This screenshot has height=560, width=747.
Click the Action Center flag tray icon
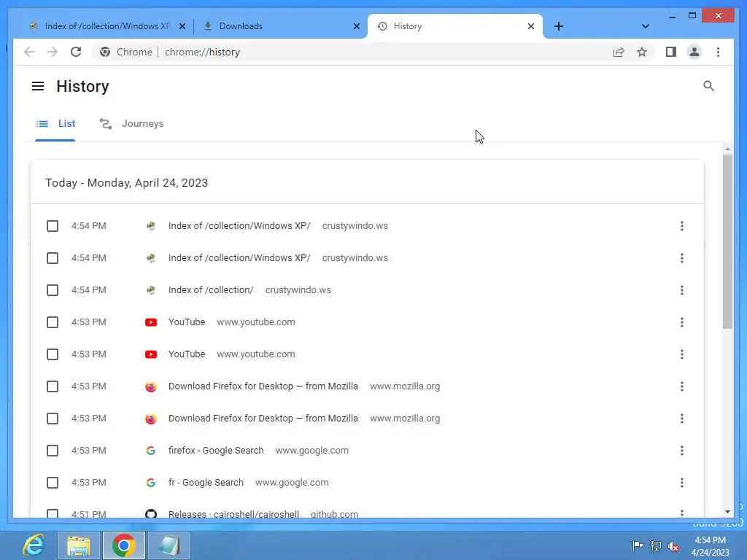[x=638, y=545]
